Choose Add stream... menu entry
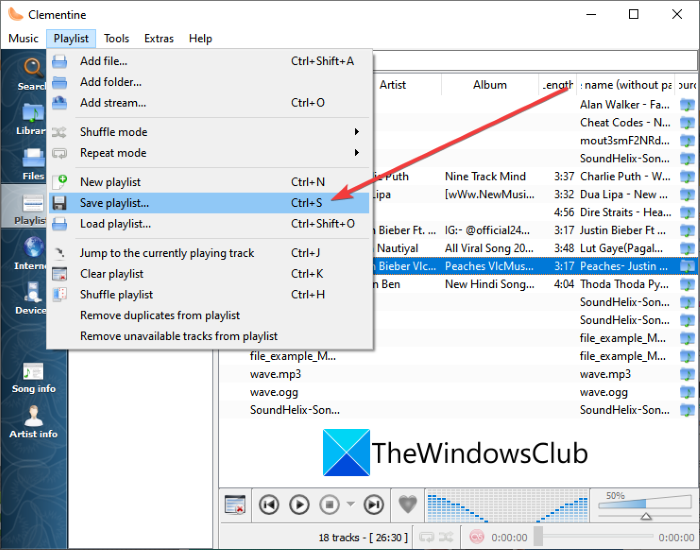Image resolution: width=700 pixels, height=550 pixels. click(209, 103)
